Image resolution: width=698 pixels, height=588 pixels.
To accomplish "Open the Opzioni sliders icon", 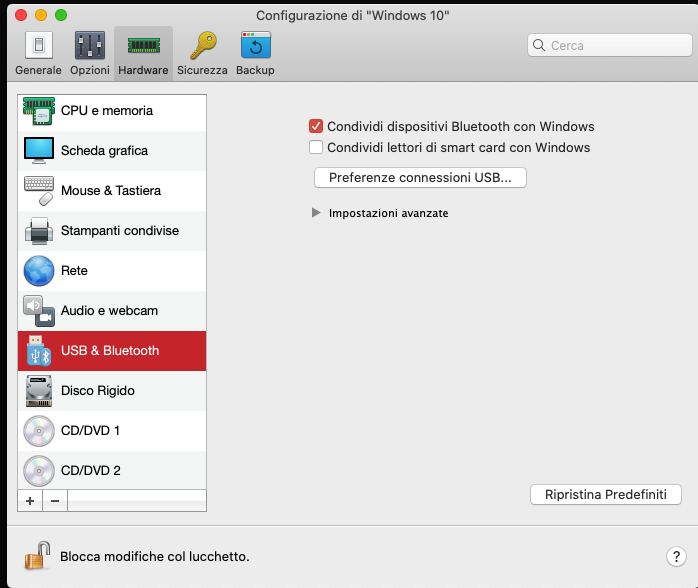I will click(x=90, y=45).
